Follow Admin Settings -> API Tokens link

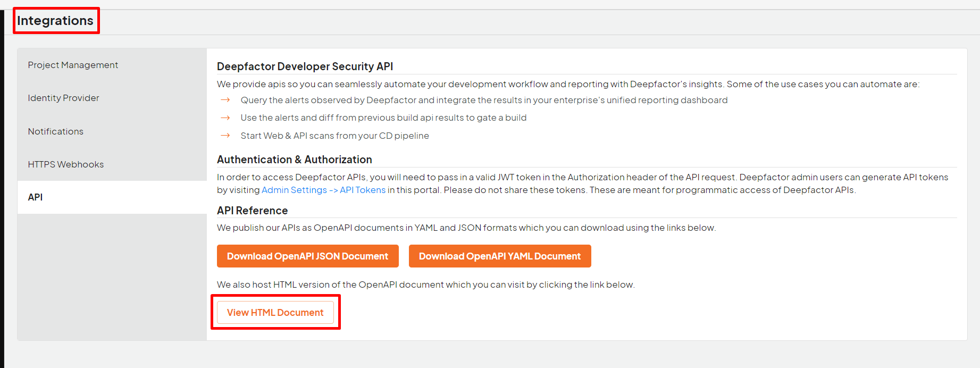pyautogui.click(x=323, y=190)
